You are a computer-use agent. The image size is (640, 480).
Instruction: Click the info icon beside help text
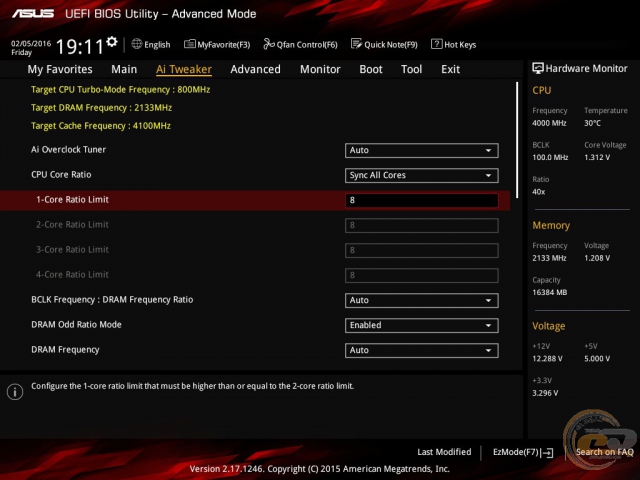click(x=15, y=392)
